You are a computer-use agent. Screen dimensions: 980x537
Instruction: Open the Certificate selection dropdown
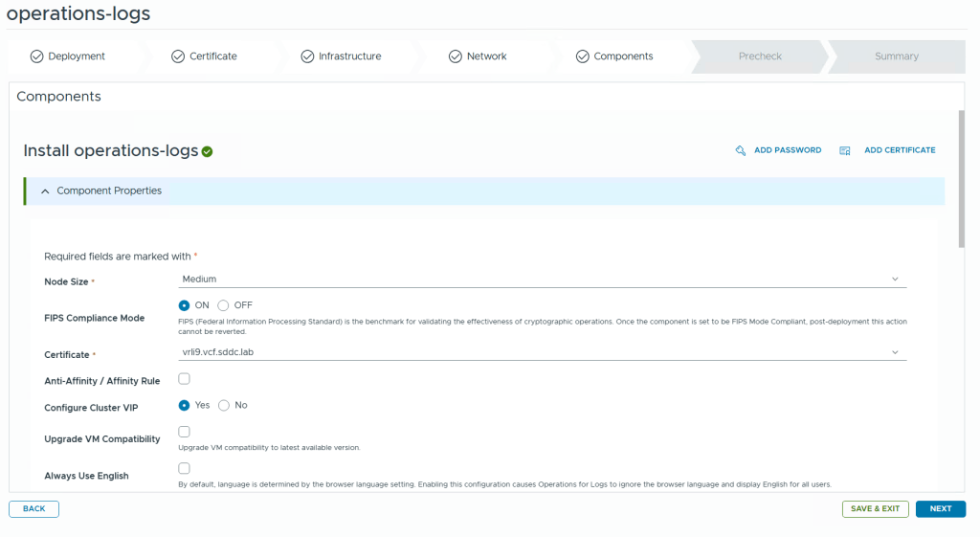point(542,352)
